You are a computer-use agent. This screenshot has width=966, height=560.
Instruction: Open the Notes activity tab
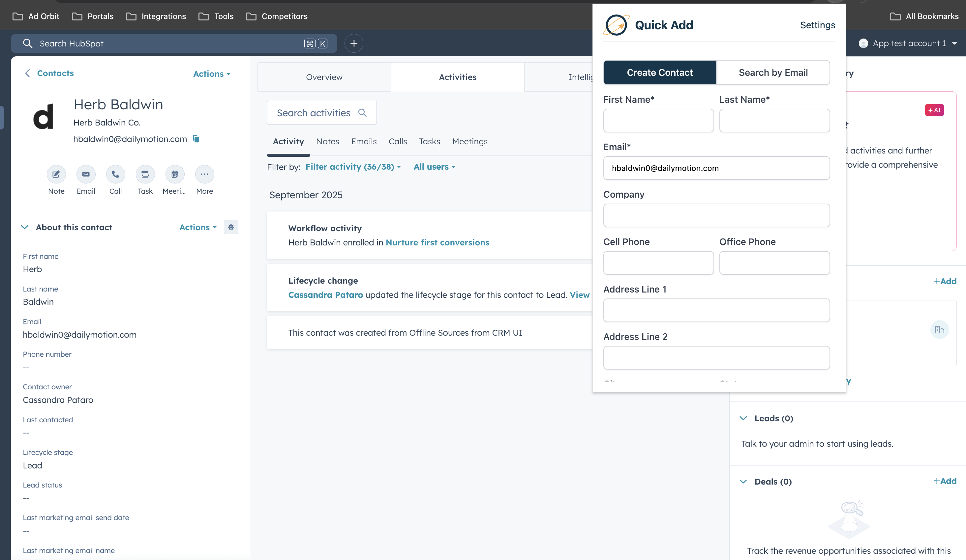pos(327,141)
